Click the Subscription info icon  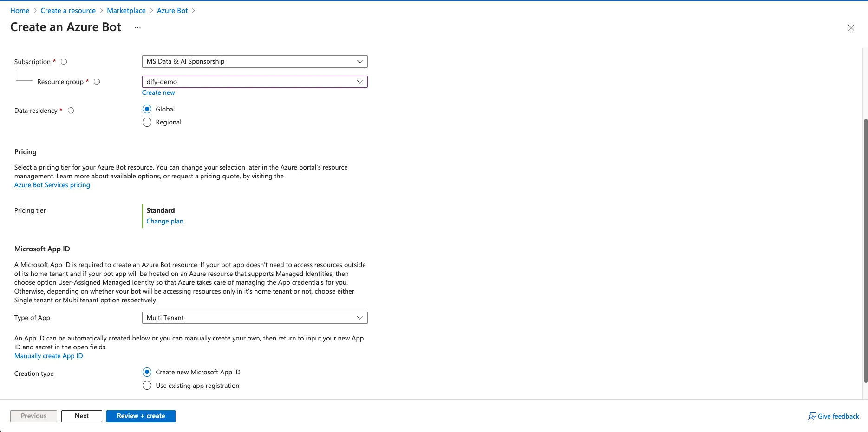[64, 62]
